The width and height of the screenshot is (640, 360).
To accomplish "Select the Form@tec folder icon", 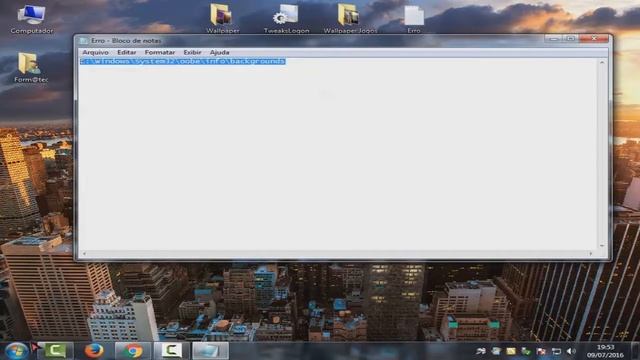I will [31, 68].
